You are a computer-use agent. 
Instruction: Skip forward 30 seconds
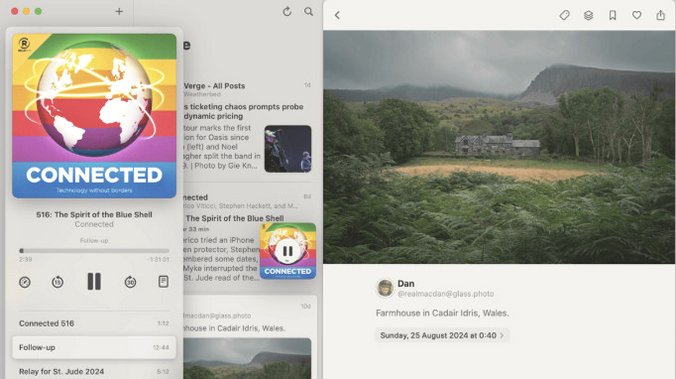click(130, 282)
